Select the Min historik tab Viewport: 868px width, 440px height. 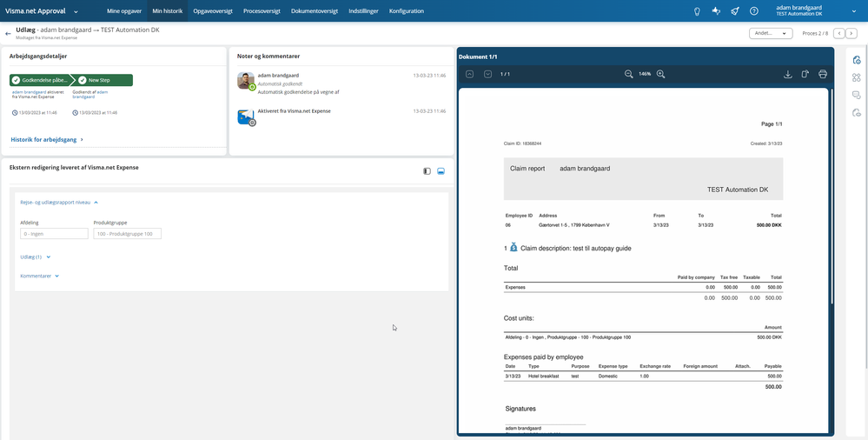167,11
